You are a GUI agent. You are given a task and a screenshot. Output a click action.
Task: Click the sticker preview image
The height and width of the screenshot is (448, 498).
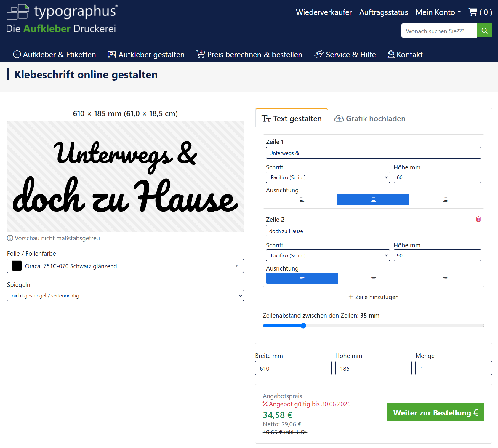(125, 177)
